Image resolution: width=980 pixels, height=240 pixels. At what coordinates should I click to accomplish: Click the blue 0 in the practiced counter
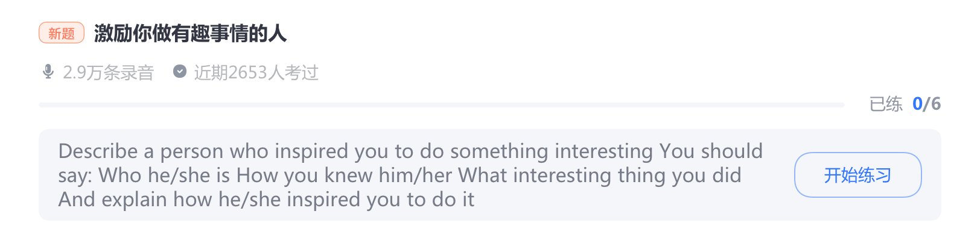[917, 104]
